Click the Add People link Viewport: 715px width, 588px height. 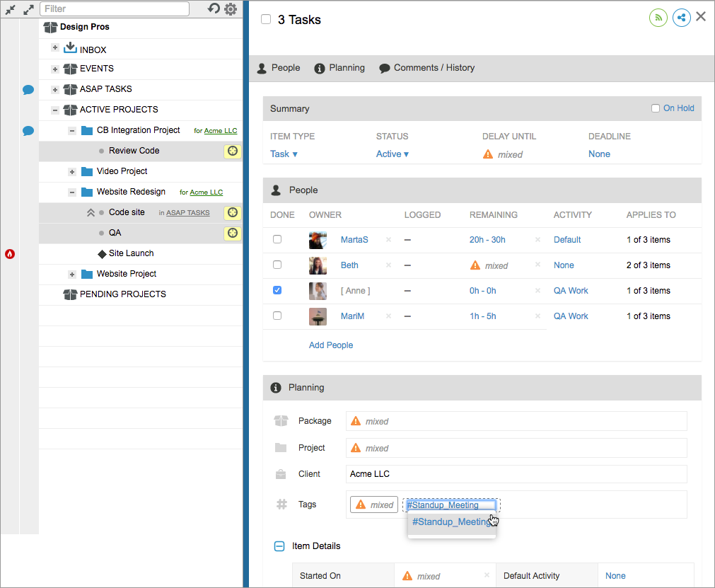331,345
